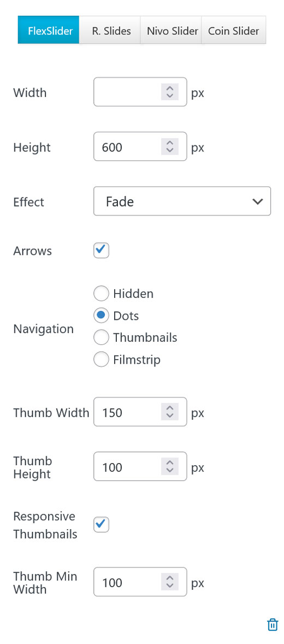The height and width of the screenshot is (644, 284).
Task: Click the Thumb Width stepper arrows
Action: (x=170, y=412)
